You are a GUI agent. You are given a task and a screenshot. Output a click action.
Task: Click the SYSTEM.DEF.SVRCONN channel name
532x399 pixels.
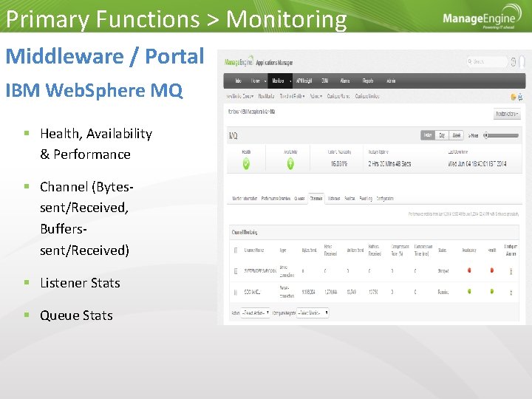[260, 271]
